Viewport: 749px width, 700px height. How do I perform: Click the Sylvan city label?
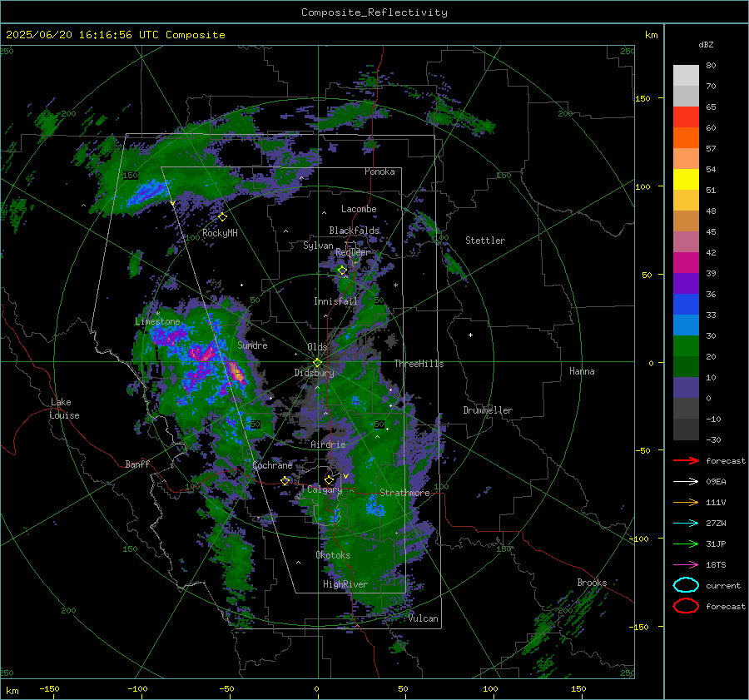click(x=318, y=246)
